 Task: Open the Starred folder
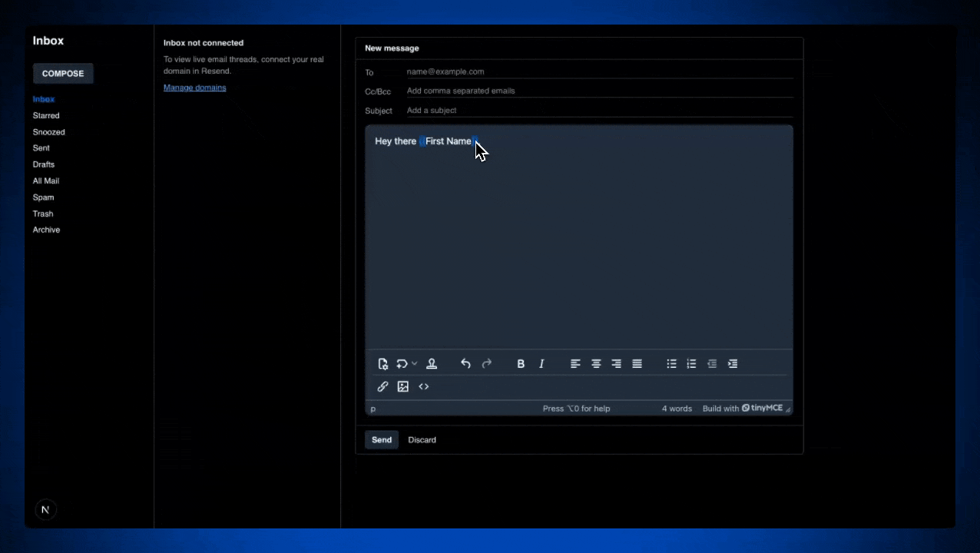point(45,115)
